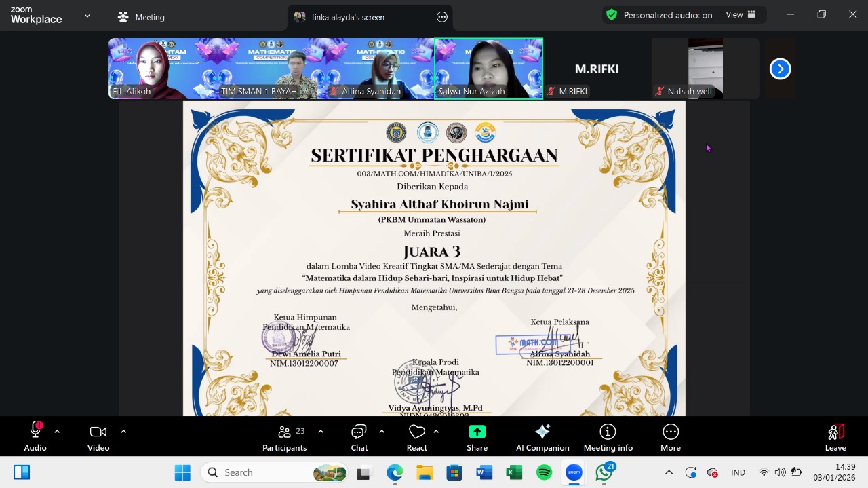Expand the audio options arrow
The image size is (868, 488).
57,431
